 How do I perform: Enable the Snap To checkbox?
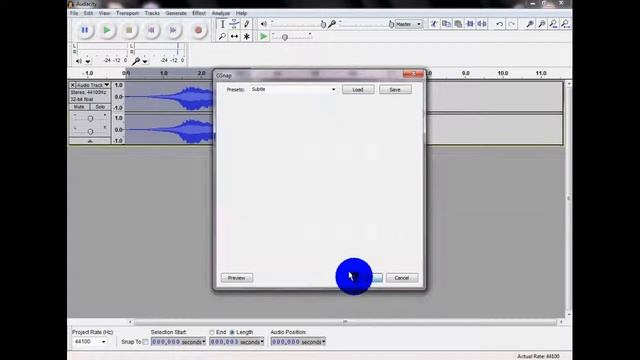146,342
